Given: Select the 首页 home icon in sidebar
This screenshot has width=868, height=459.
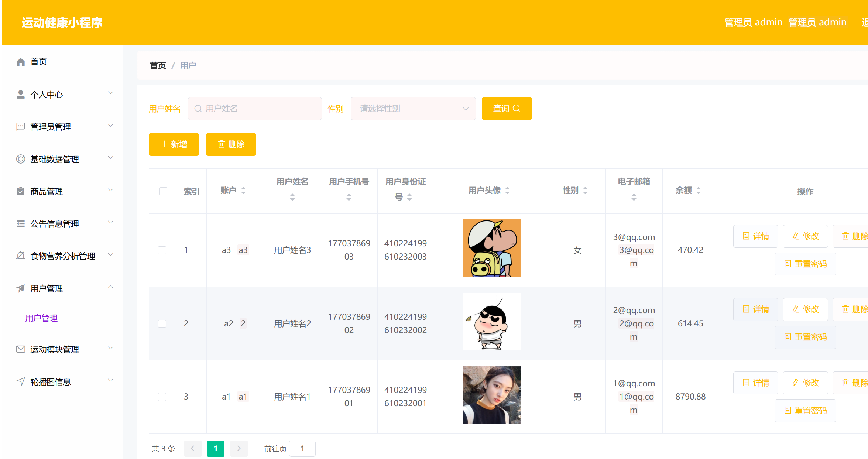Looking at the screenshot, I should [21, 61].
